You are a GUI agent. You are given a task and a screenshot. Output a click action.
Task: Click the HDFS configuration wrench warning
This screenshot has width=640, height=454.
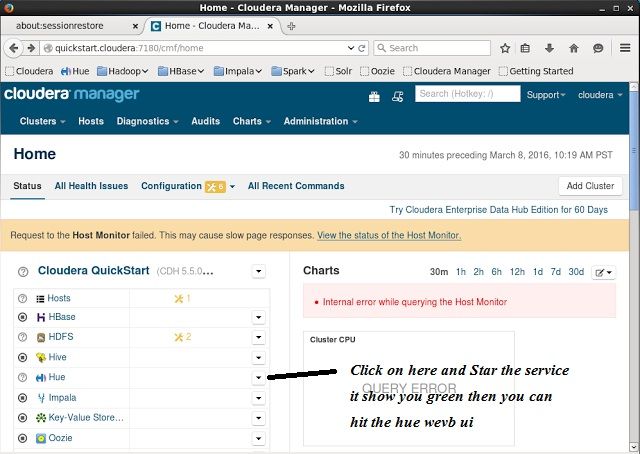[182, 337]
